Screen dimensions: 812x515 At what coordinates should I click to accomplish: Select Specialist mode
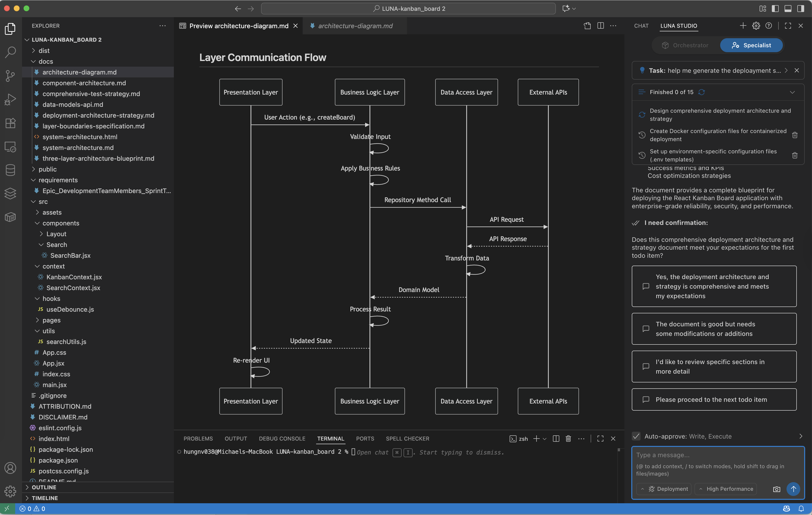tap(751, 45)
